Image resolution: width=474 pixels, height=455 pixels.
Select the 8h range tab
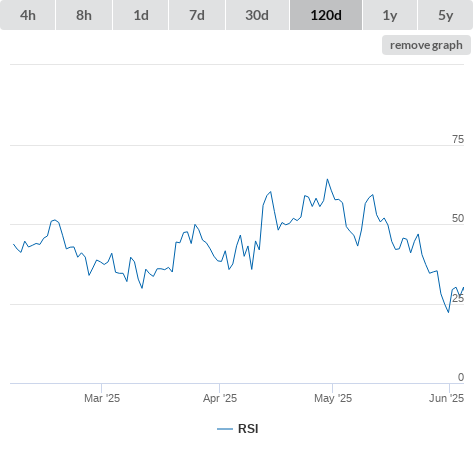point(84,15)
